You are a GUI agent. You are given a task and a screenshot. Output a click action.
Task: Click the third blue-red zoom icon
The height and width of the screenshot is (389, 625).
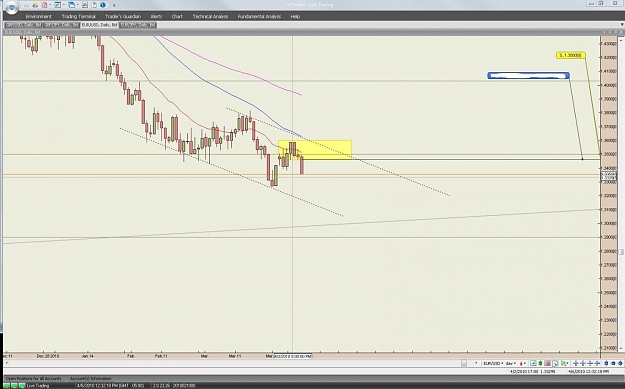pos(590,363)
